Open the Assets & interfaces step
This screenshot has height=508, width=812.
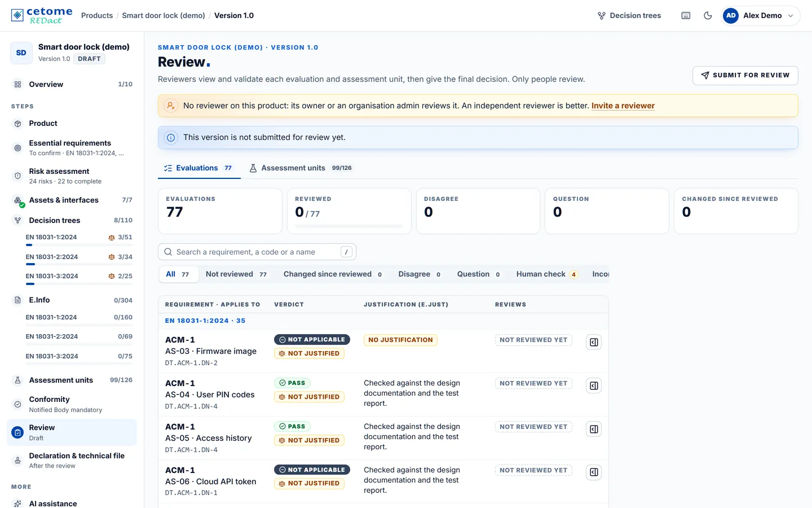point(72,200)
